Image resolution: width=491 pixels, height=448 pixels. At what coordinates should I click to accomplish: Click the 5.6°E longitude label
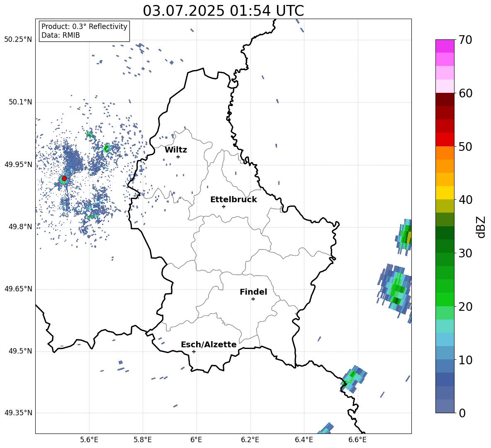tap(89, 440)
